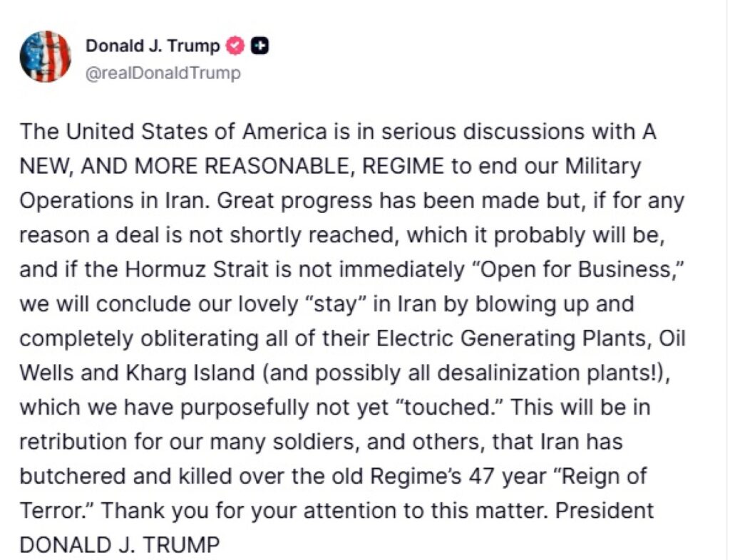Click the profile avatar picture
730x560 pixels.
pos(45,57)
